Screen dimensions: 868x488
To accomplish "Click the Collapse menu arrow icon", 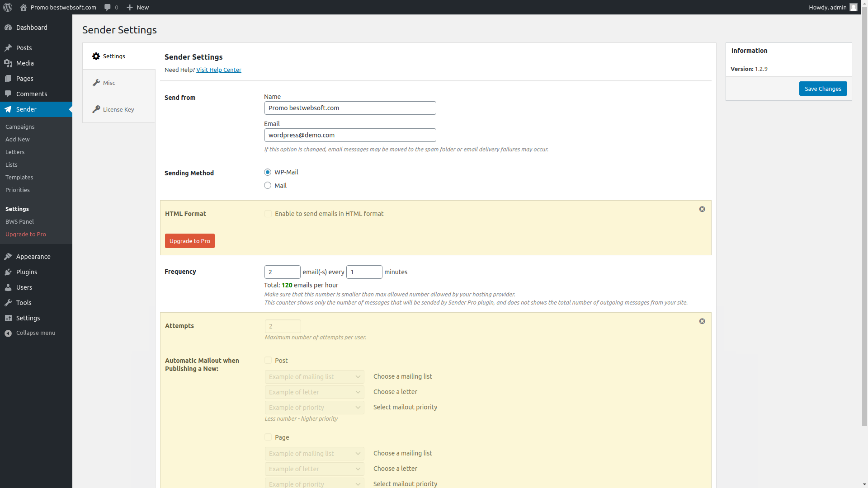I will (8, 333).
